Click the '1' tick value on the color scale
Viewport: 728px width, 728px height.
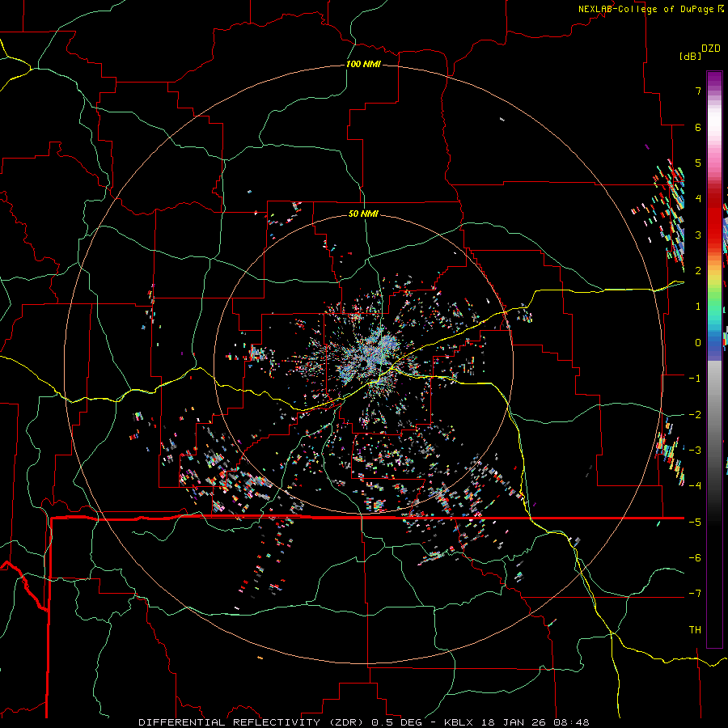(698, 307)
